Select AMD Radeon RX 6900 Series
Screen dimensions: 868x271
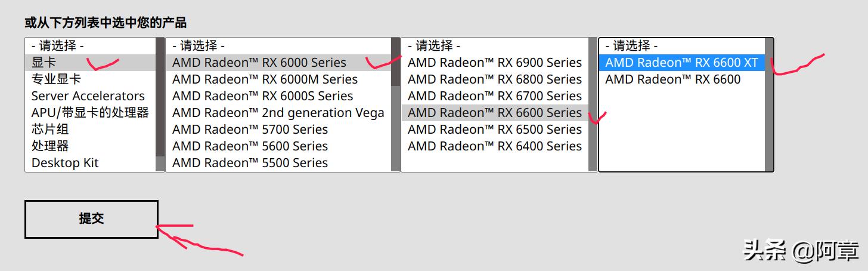(494, 63)
